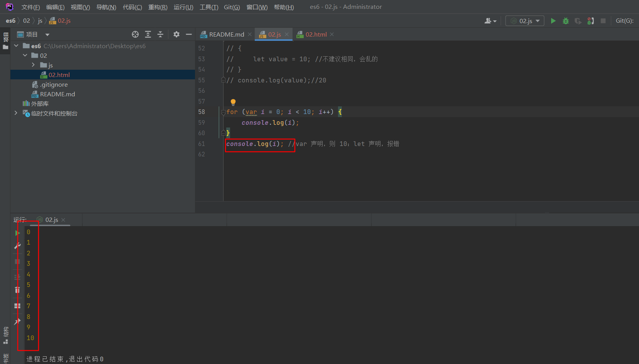Screen dimensions: 639x364
Task: Open the 视图(V) menu
Action: pos(80,7)
